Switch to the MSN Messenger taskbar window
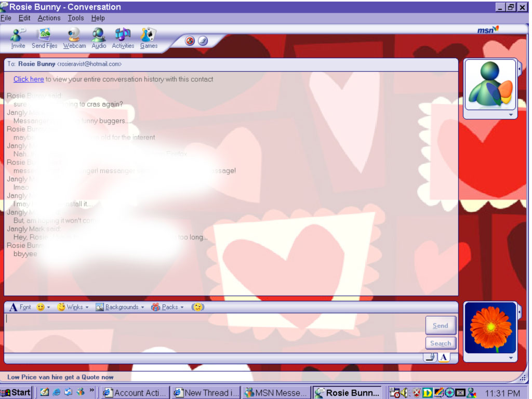Screen dimensions: 532x399 [x=276, y=393]
